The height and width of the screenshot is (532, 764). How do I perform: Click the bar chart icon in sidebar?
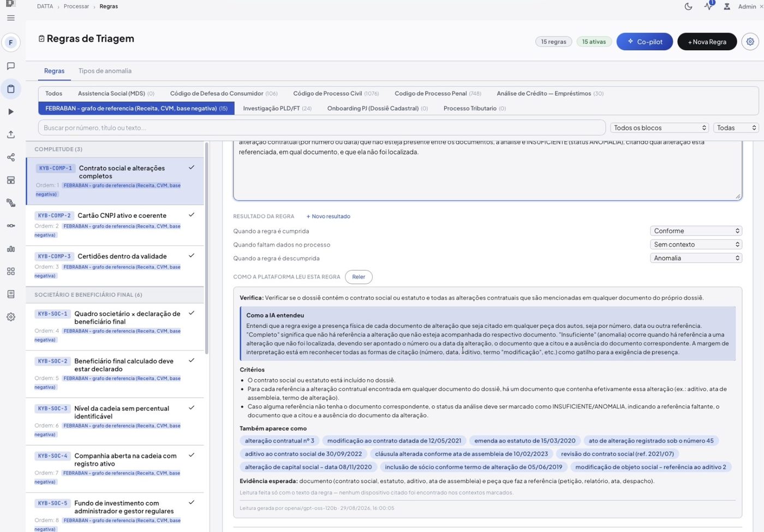pyautogui.click(x=10, y=249)
